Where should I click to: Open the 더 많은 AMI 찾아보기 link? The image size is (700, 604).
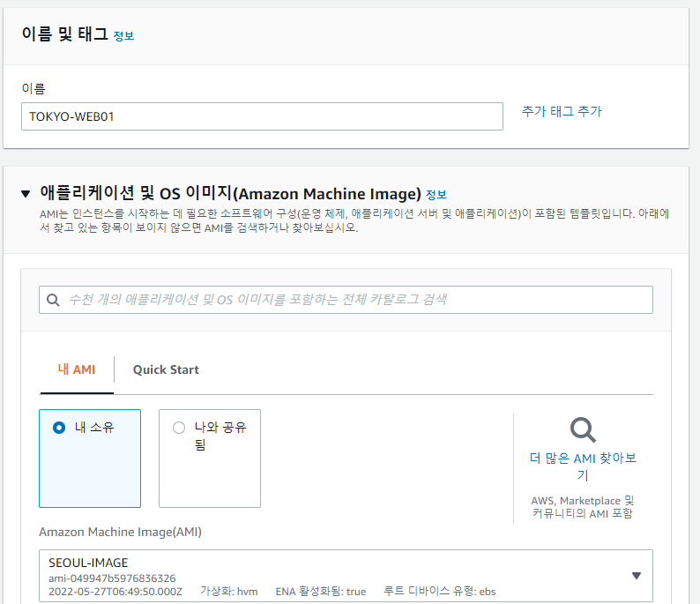coord(583,466)
